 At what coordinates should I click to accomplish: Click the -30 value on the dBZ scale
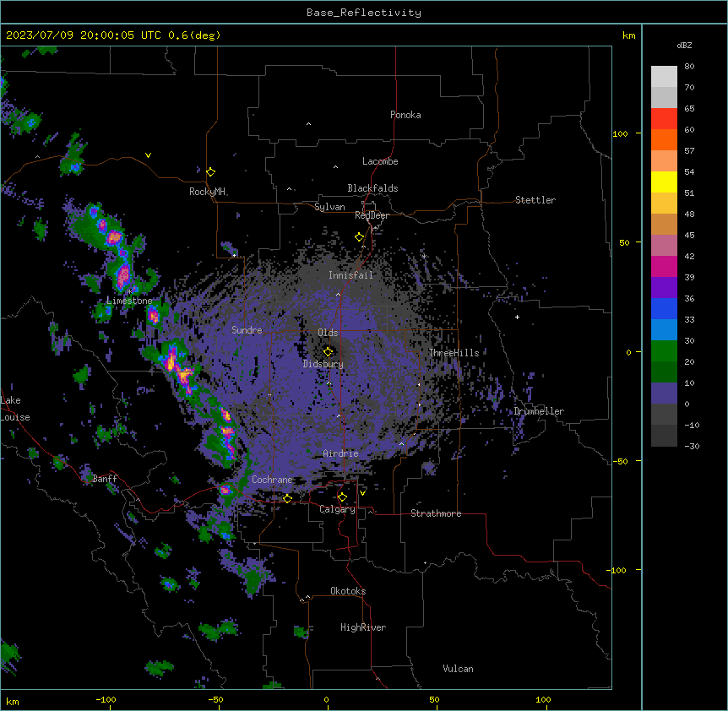[692, 446]
